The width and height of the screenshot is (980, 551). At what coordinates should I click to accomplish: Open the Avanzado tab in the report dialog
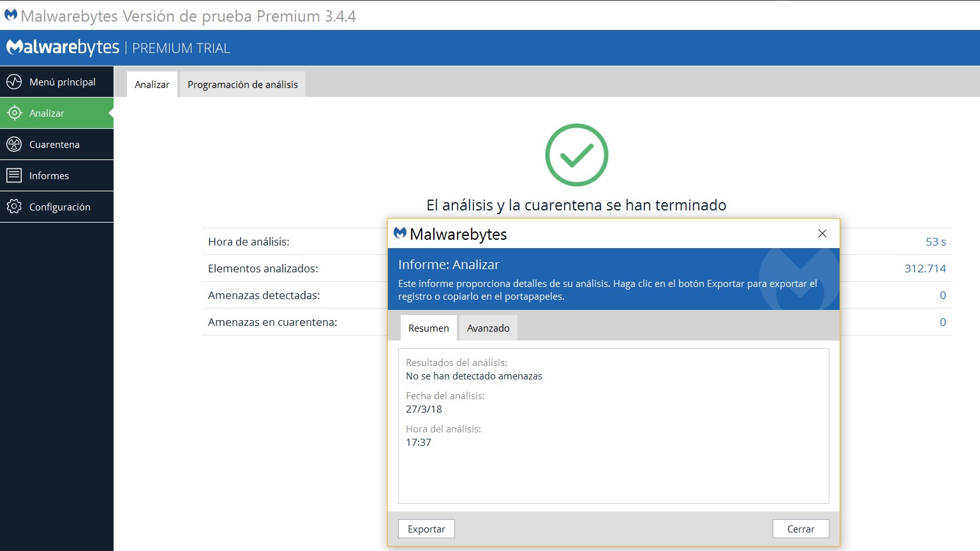(488, 328)
